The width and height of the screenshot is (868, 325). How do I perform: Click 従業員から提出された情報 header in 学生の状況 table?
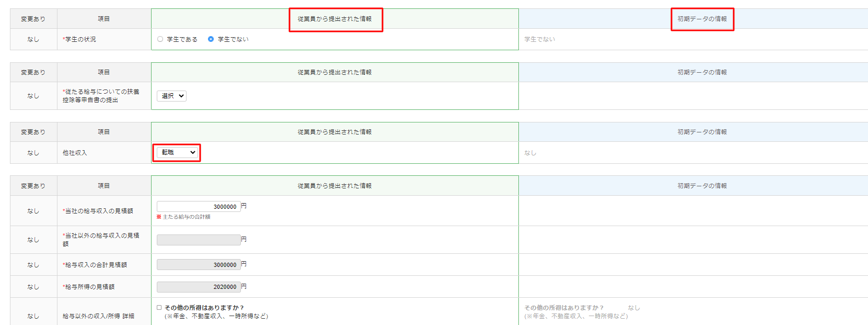(x=335, y=19)
